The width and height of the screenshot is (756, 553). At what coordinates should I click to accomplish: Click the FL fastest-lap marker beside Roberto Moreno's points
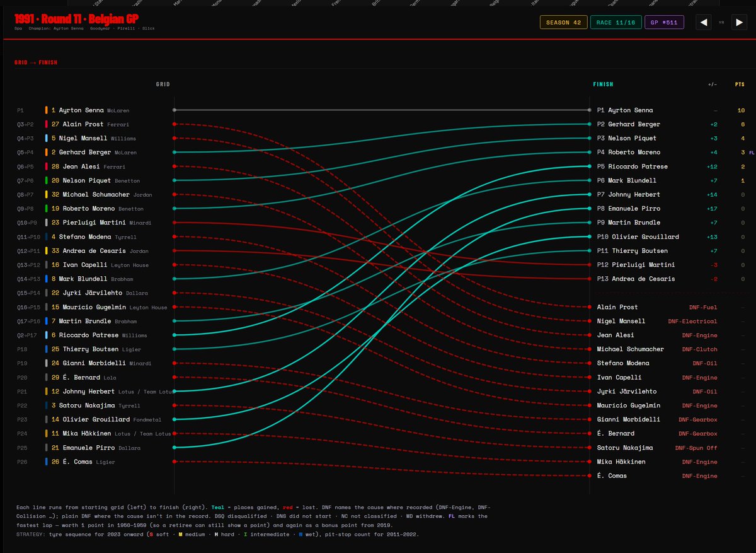752,153
